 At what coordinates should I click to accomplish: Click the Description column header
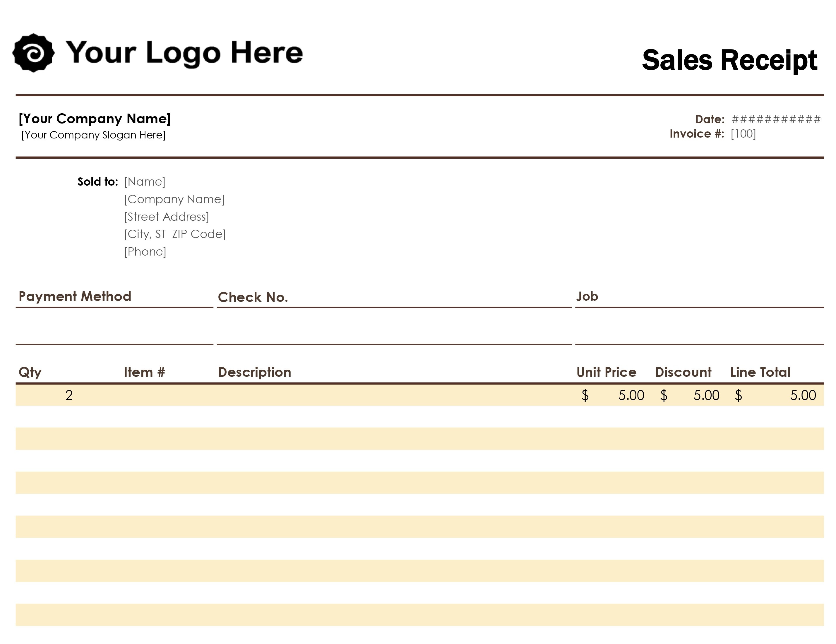click(x=255, y=372)
